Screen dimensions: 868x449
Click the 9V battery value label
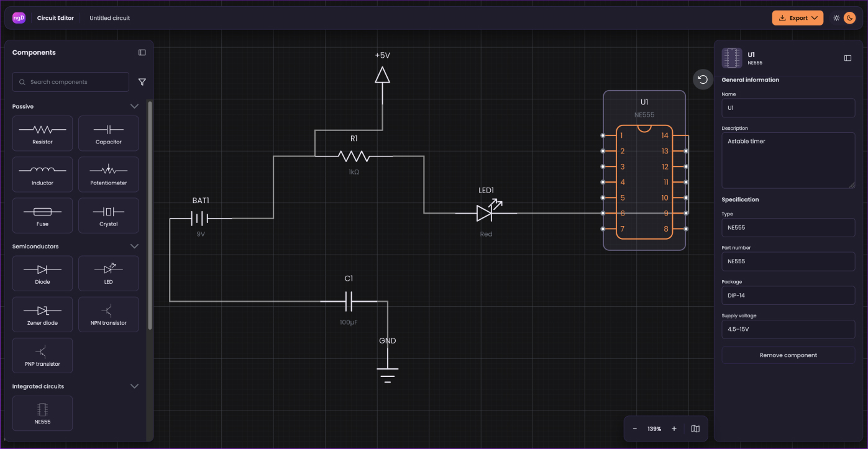click(x=201, y=234)
